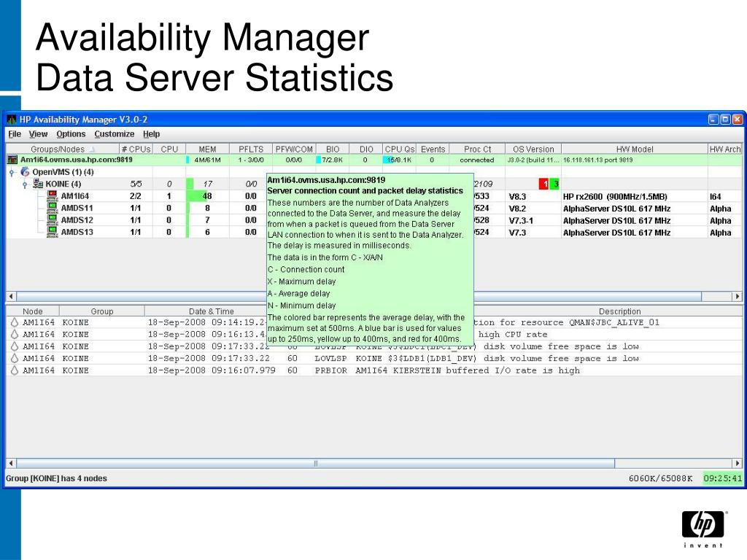Click the data server icon for Am1i64.ovms.usa.hp.com

(12, 160)
